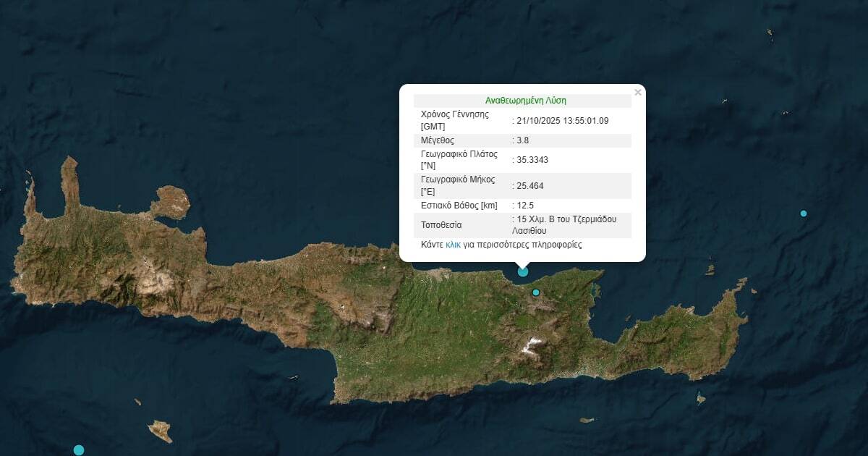Screen dimensions: 868x456
Task: Select the small earthquake marker inland in Lasithi
Action: [536, 292]
